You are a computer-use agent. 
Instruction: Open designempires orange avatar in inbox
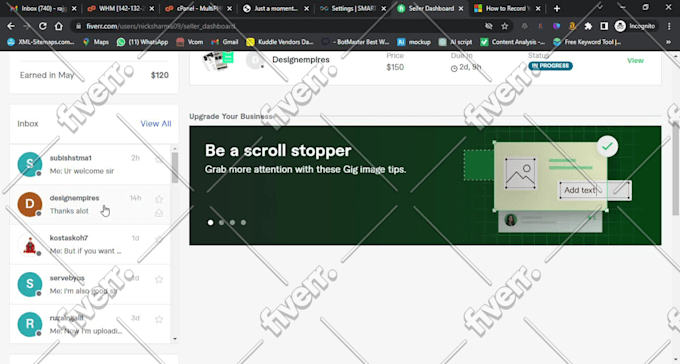(29, 204)
